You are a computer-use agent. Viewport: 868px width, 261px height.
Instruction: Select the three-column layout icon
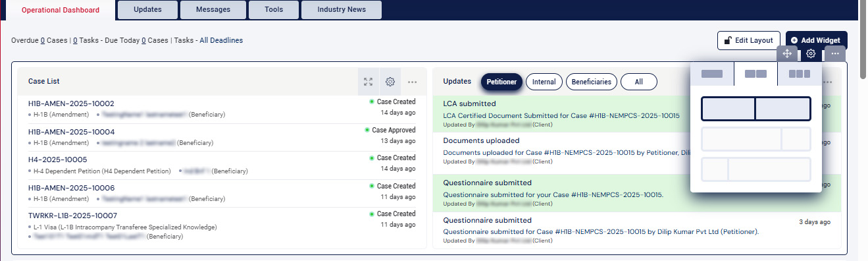click(x=800, y=74)
